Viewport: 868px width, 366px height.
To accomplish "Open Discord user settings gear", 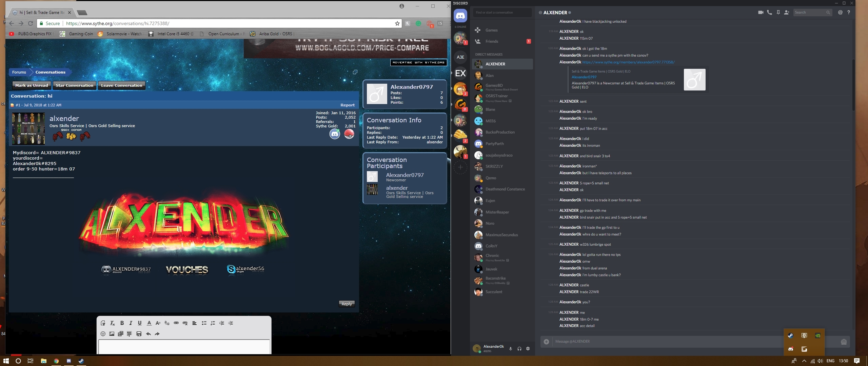I will point(528,349).
